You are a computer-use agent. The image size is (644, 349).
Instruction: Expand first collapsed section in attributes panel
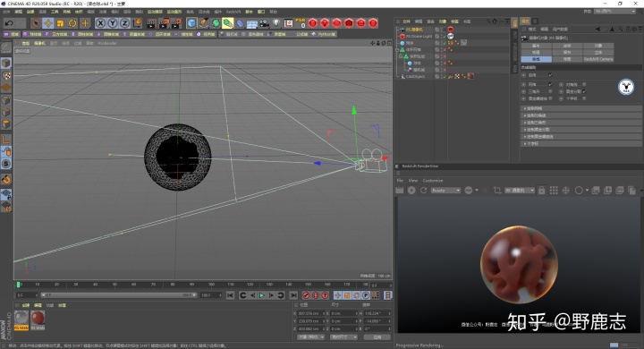tap(580, 108)
